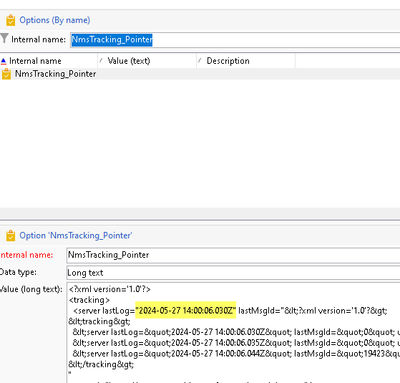Open the Data type Long text field

(x=233, y=273)
